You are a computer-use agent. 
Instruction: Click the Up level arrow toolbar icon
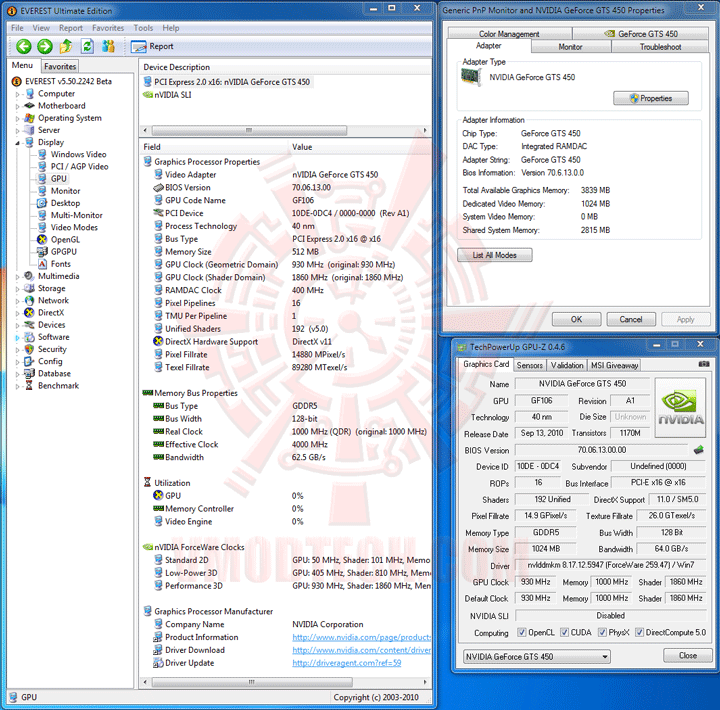(x=66, y=46)
